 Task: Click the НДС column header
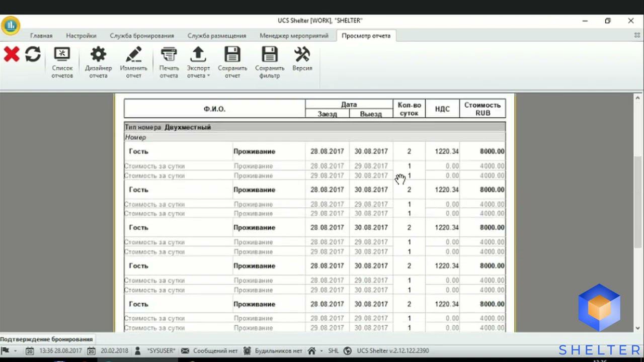pyautogui.click(x=442, y=109)
